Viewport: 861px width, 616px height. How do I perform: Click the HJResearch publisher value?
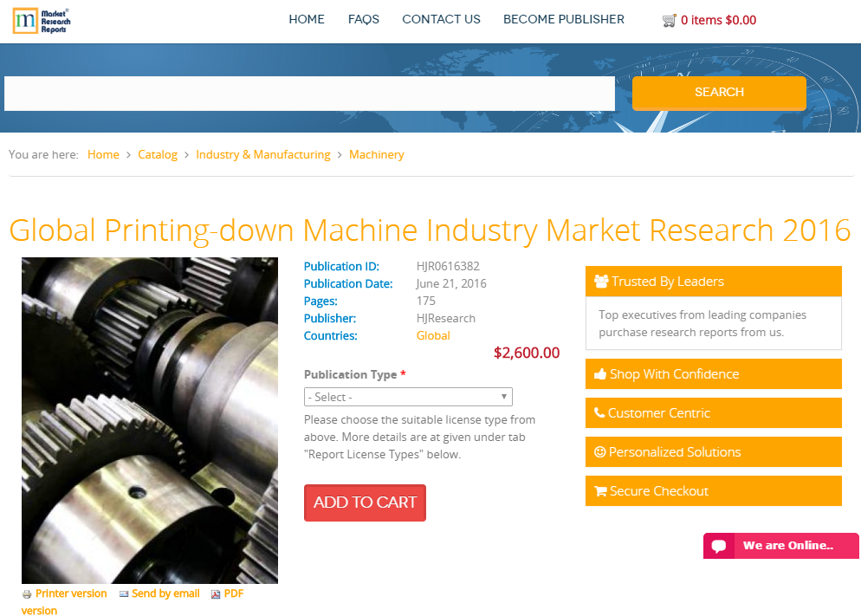click(x=446, y=319)
